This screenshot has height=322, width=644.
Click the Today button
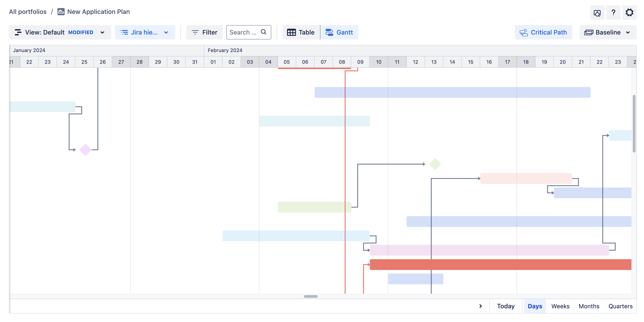(506, 306)
